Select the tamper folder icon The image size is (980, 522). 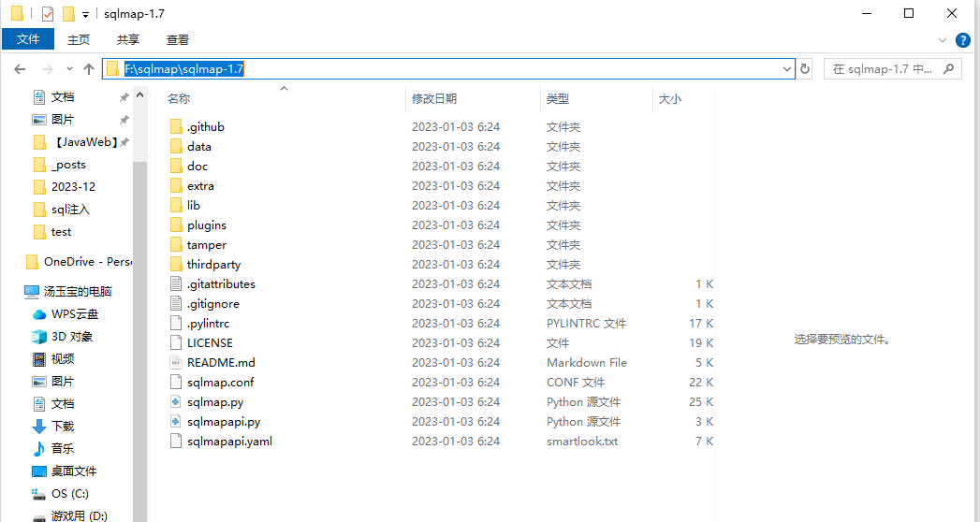176,245
